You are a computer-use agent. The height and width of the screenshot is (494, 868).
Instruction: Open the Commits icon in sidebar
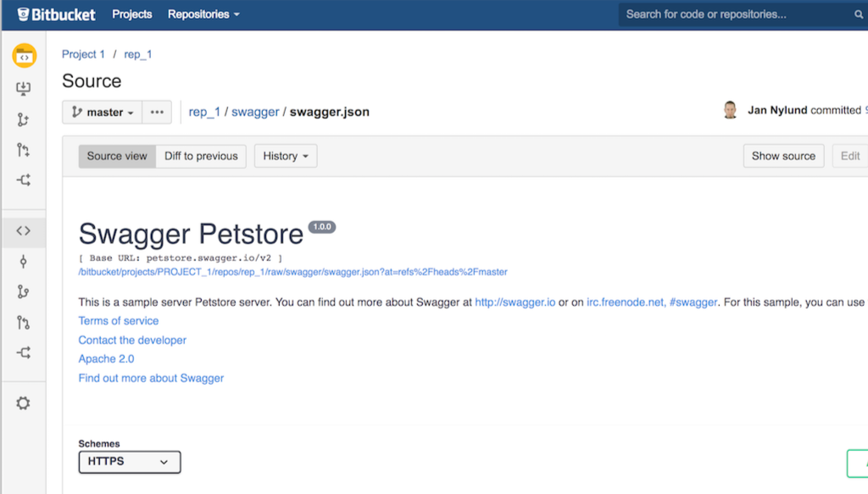tap(24, 261)
